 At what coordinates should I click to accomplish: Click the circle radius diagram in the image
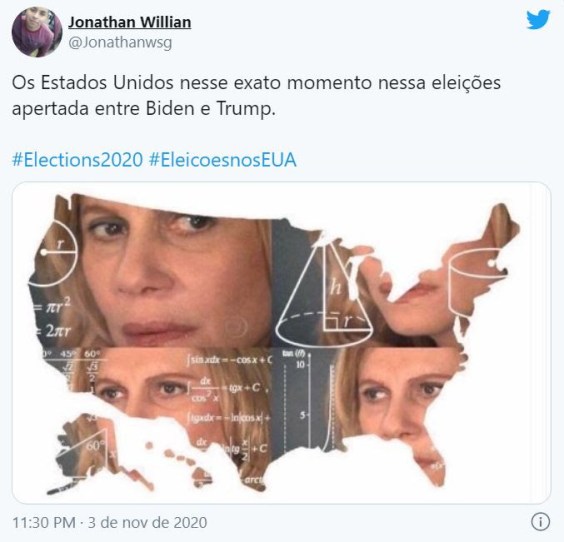(54, 254)
